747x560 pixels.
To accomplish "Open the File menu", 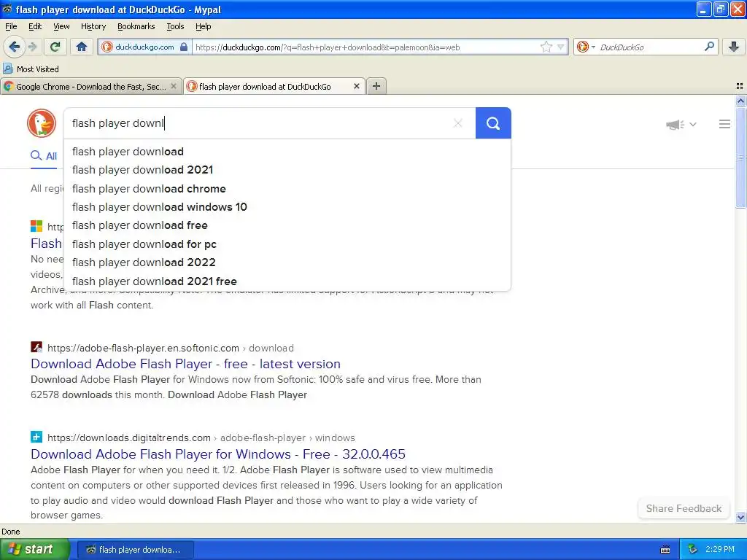I will pos(11,27).
